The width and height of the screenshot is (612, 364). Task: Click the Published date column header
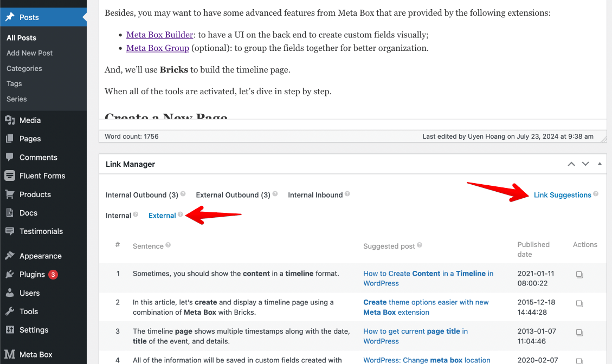tap(533, 249)
